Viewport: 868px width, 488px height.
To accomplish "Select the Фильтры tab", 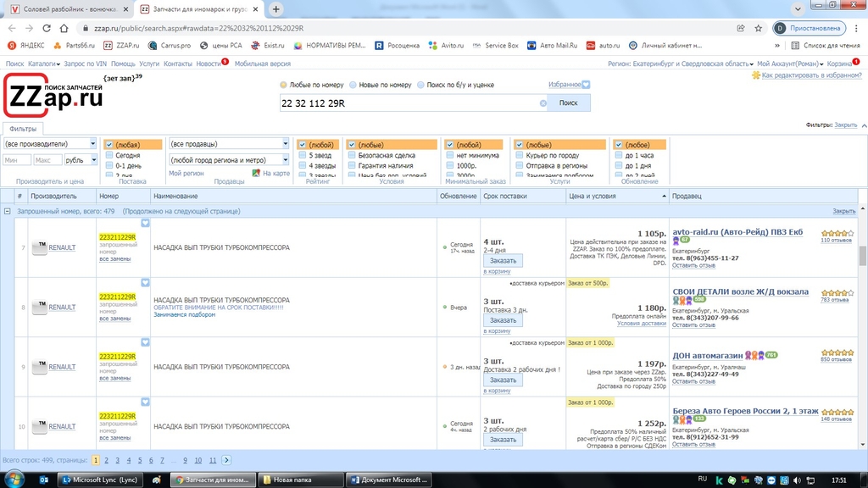I will tap(23, 129).
